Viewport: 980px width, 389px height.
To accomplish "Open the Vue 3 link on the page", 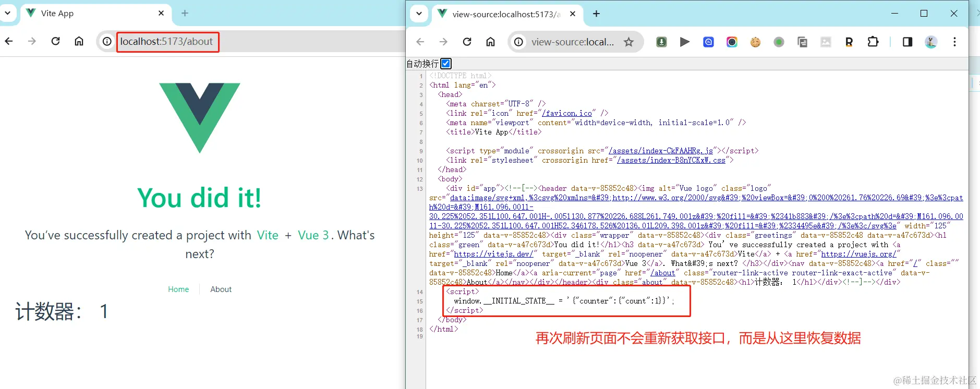I will point(313,235).
